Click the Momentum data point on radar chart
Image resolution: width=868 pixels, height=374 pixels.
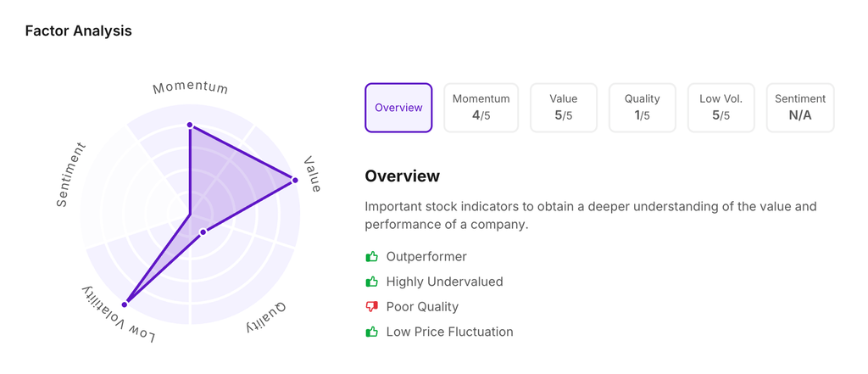click(x=190, y=126)
